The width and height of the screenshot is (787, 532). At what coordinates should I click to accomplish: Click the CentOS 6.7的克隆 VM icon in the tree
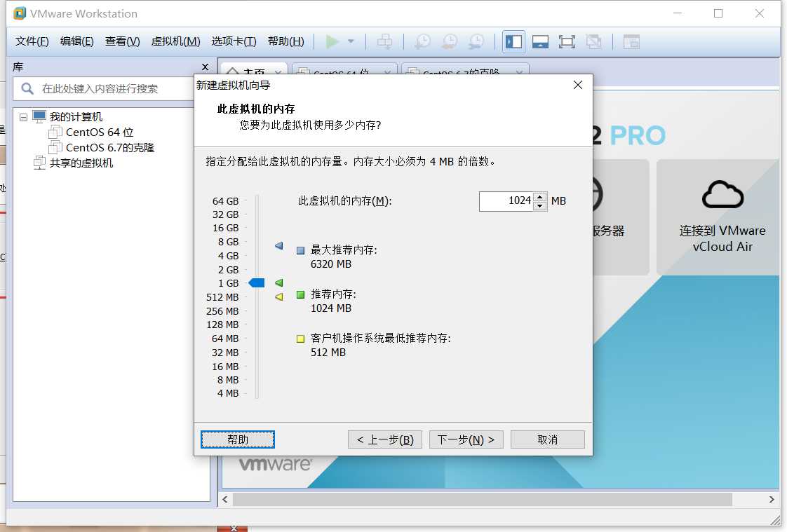(55, 147)
